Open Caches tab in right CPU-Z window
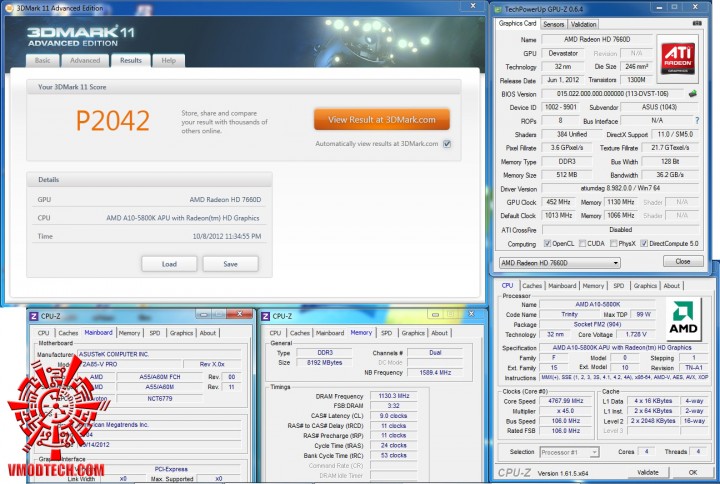Image resolution: width=720 pixels, height=484 pixels. pos(532,286)
